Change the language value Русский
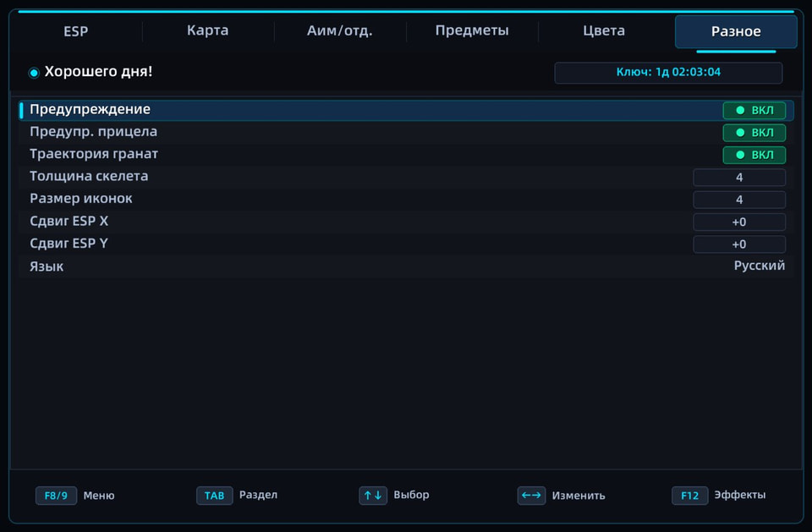Viewport: 812px width, 532px height. (x=760, y=266)
